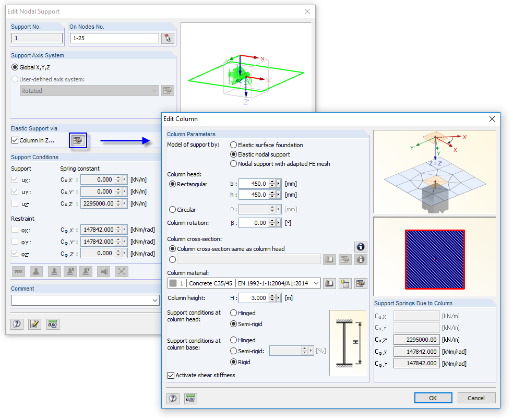Select nodes graphically with the pick icon
Screen dimensions: 513x420
click(168, 38)
